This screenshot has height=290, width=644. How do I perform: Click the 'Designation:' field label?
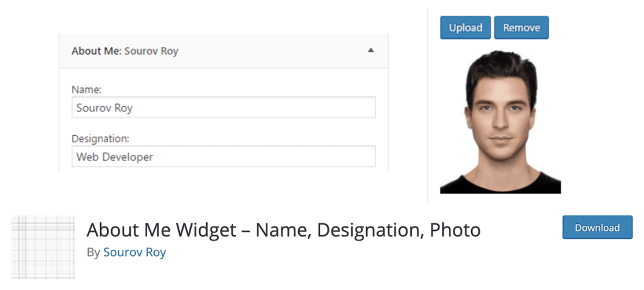pos(100,138)
